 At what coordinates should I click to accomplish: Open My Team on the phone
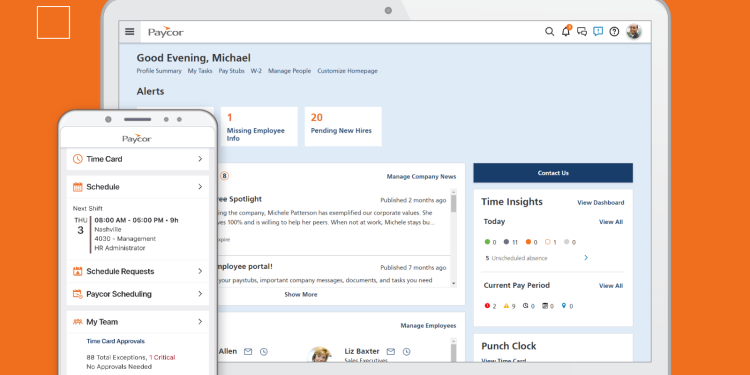tap(138, 322)
